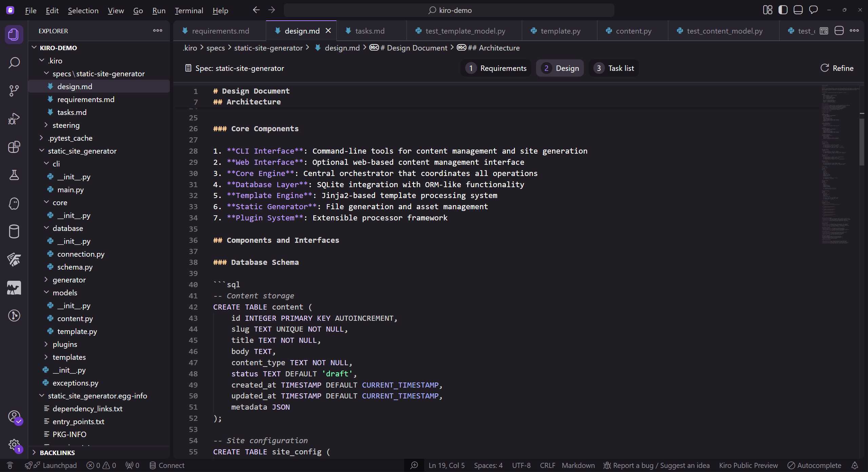Toggle the Kiro chat panel
Image resolution: width=868 pixels, height=472 pixels.
(x=813, y=10)
